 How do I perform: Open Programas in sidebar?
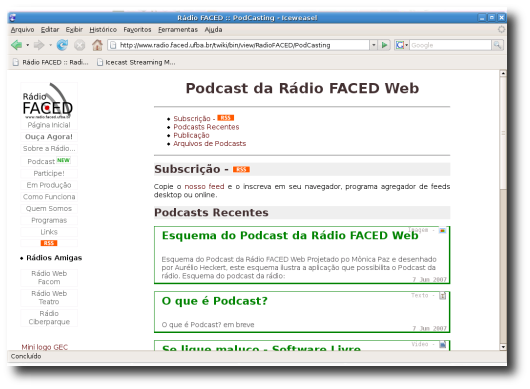49,220
